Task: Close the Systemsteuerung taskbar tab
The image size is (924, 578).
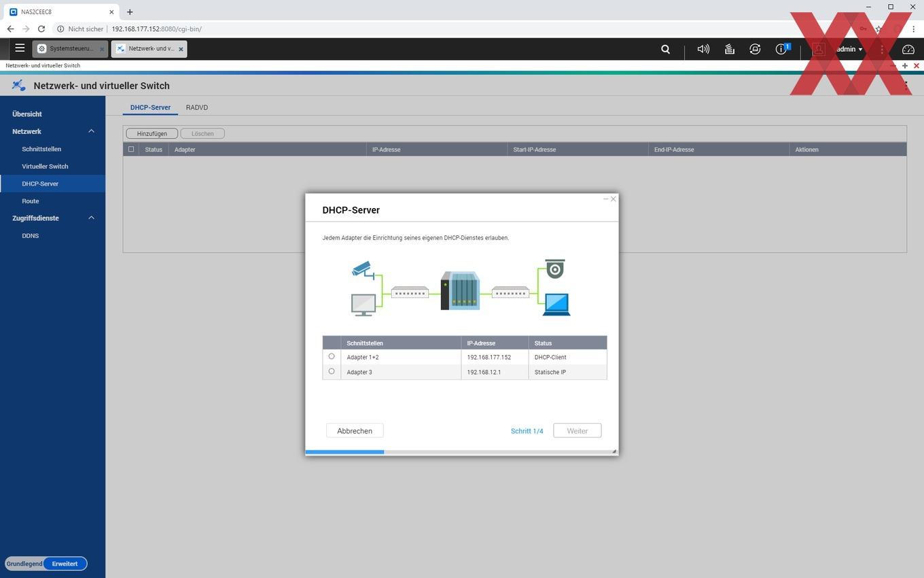Action: 102,49
